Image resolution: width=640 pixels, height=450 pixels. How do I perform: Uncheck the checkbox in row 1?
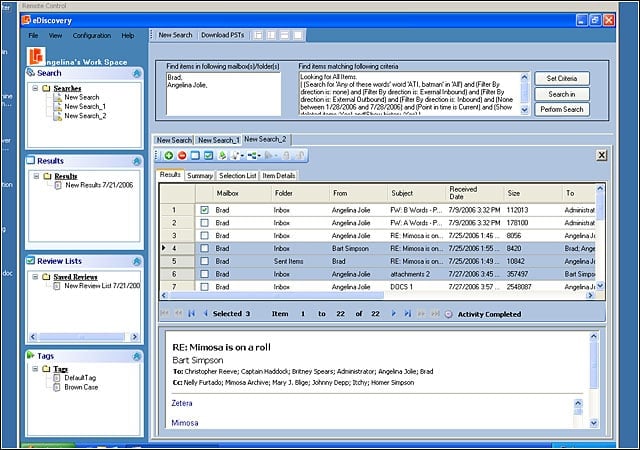204,210
